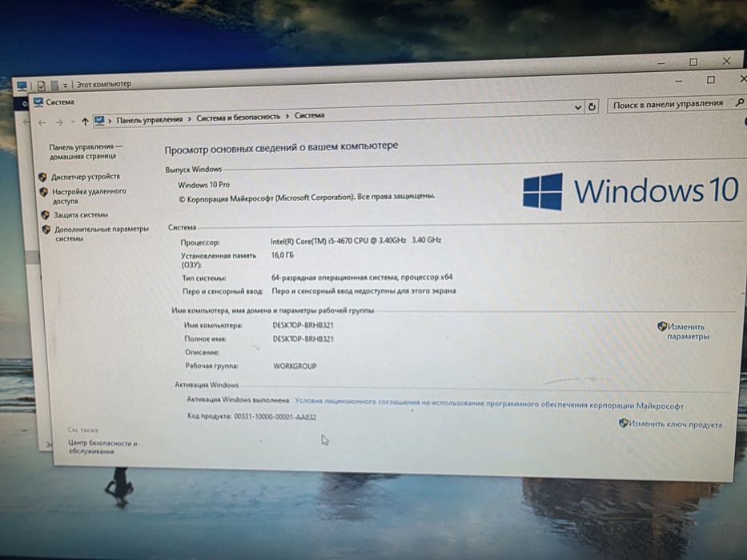Select Система breadcrumb segment
This screenshot has height=560, width=747.
(x=309, y=115)
